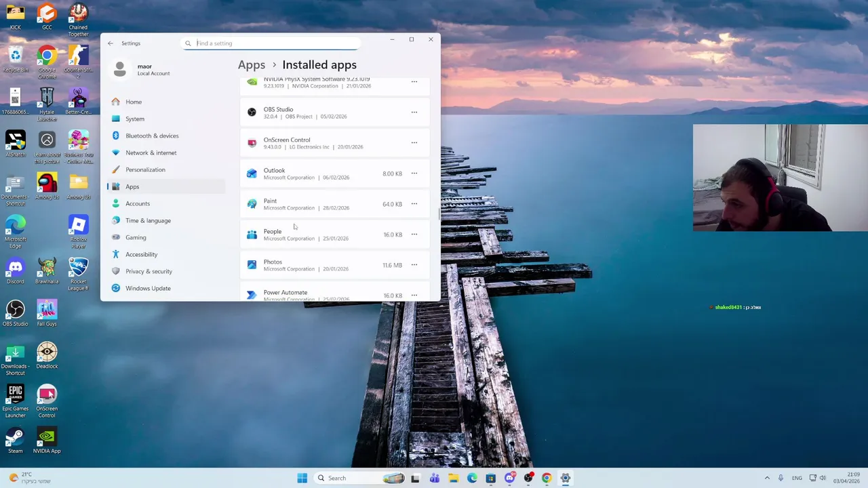This screenshot has height=488, width=868.
Task: Open more options for OnScreen Control
Action: point(414,143)
